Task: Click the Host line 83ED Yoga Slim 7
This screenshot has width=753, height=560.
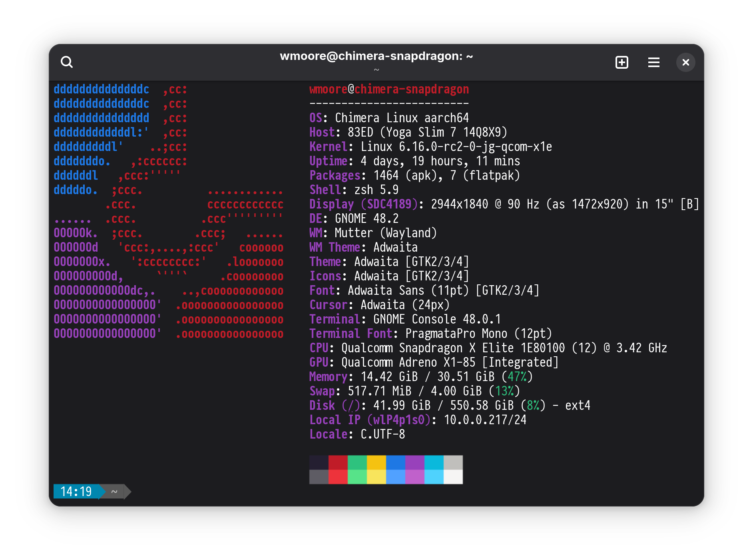Action: point(408,132)
